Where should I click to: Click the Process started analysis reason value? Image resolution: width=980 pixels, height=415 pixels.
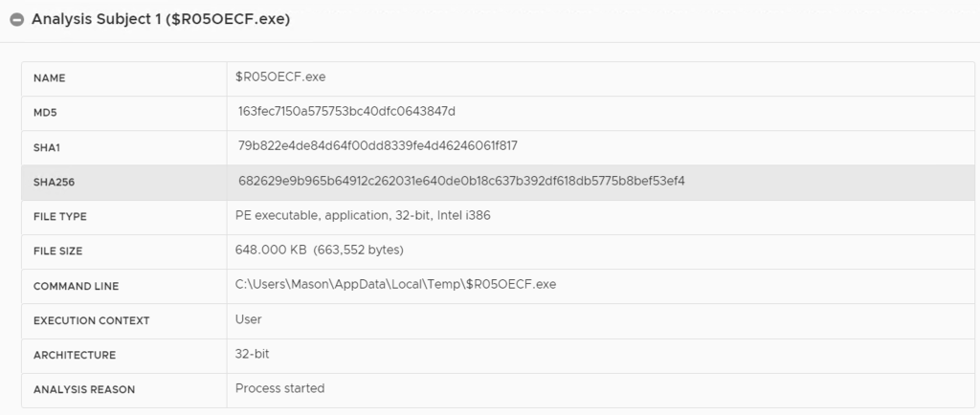280,388
